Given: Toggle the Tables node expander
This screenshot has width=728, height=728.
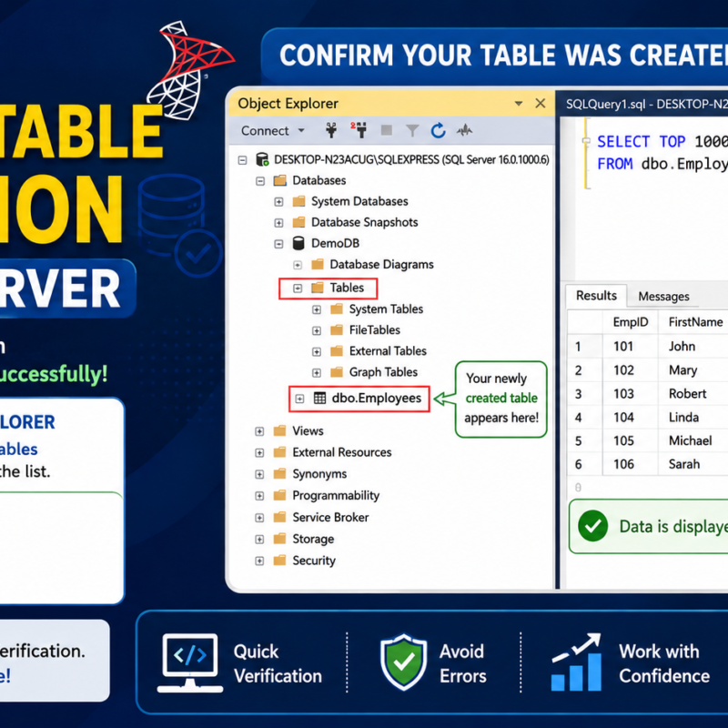Looking at the screenshot, I should click(x=298, y=288).
